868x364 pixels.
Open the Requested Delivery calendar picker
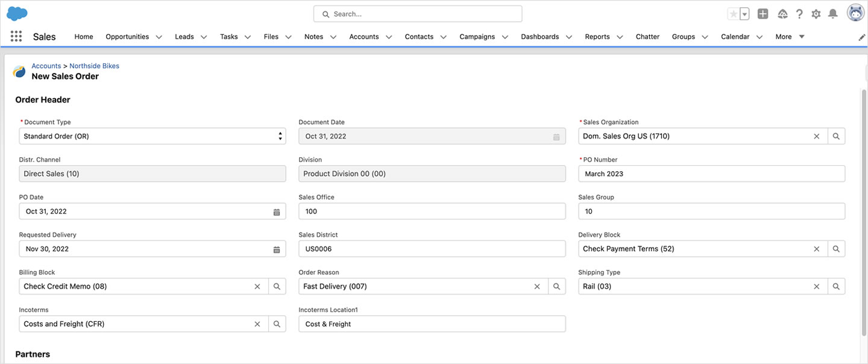(x=277, y=249)
